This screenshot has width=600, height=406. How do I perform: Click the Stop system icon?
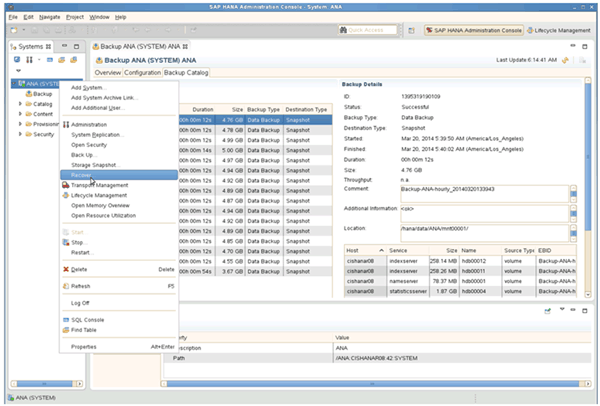click(65, 242)
